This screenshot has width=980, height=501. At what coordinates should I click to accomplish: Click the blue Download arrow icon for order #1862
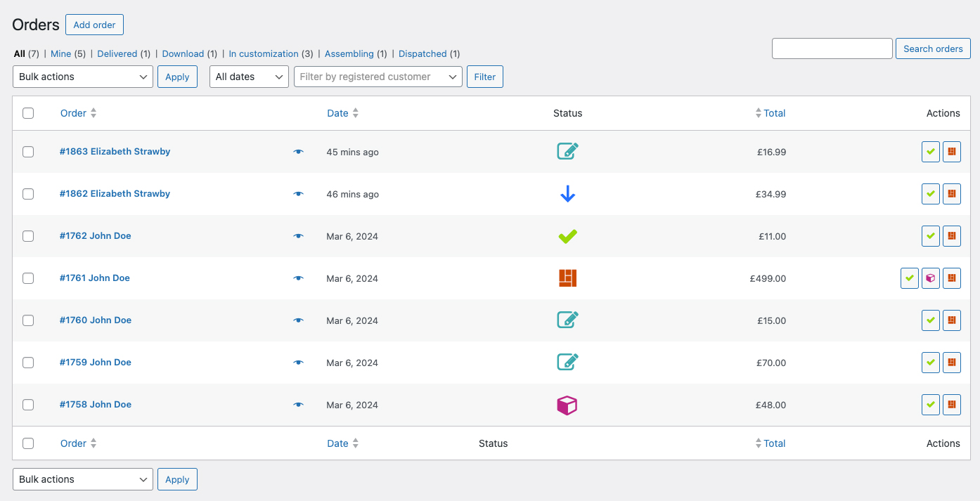coord(567,194)
